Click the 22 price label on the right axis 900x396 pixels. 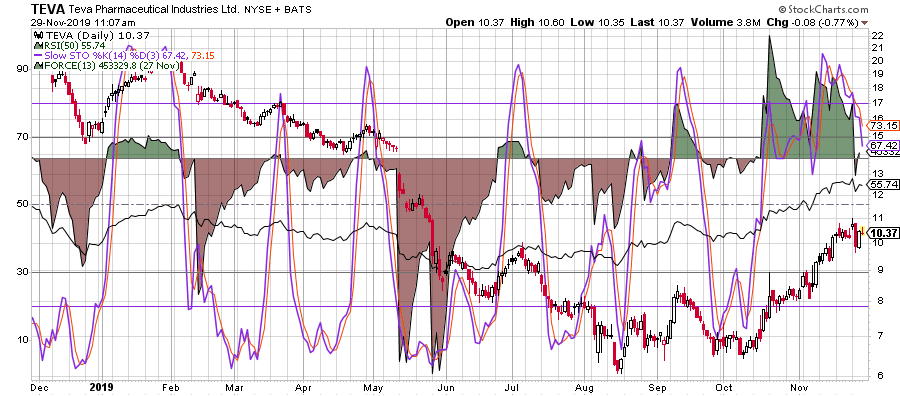tap(877, 35)
